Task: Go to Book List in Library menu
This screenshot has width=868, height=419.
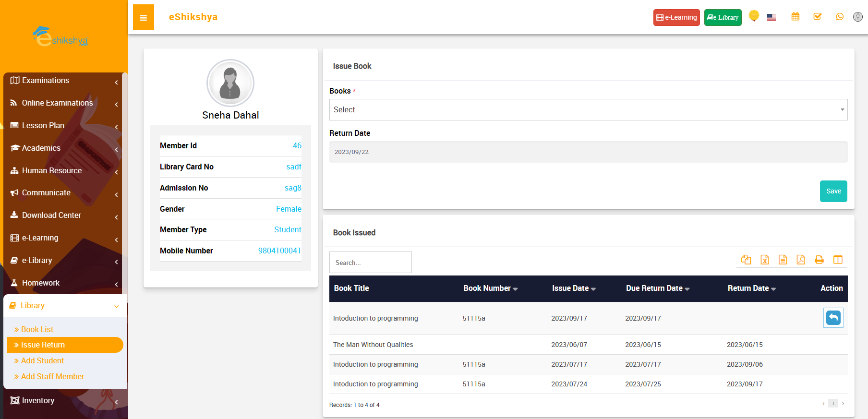Action: click(37, 329)
